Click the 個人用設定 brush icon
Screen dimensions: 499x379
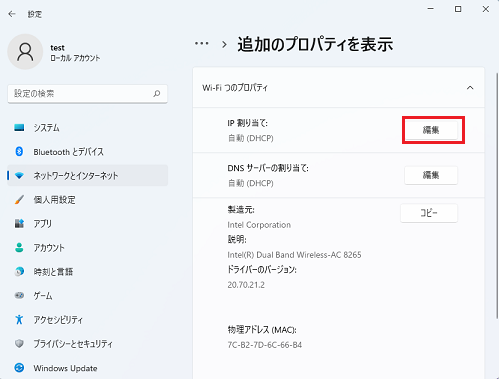(19, 200)
